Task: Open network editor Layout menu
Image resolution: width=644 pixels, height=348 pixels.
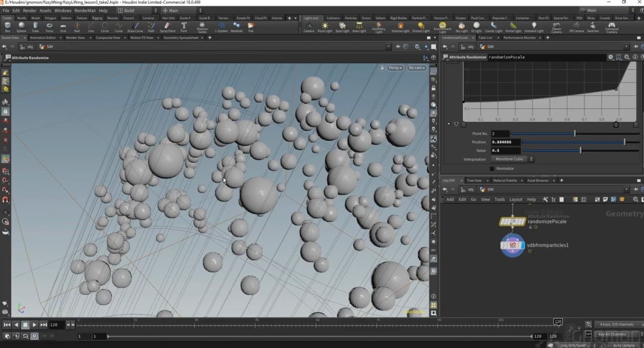Action: click(x=515, y=199)
